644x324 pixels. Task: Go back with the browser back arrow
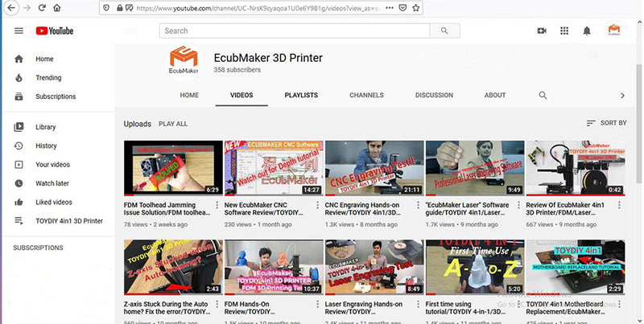coord(11,8)
